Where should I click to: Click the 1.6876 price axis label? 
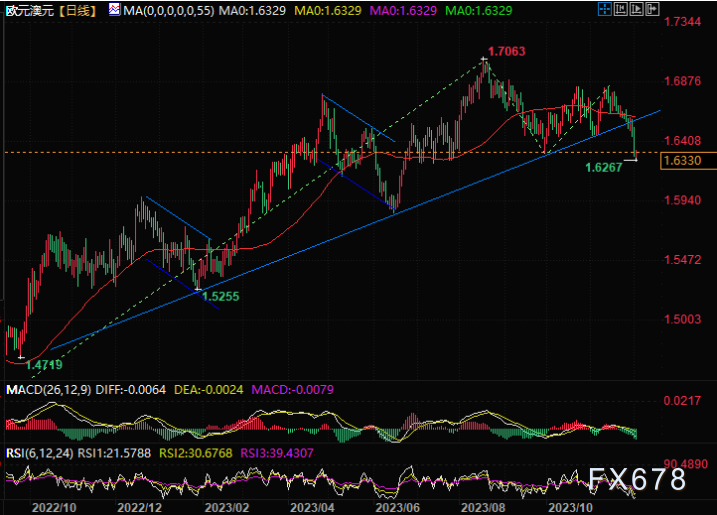point(682,81)
